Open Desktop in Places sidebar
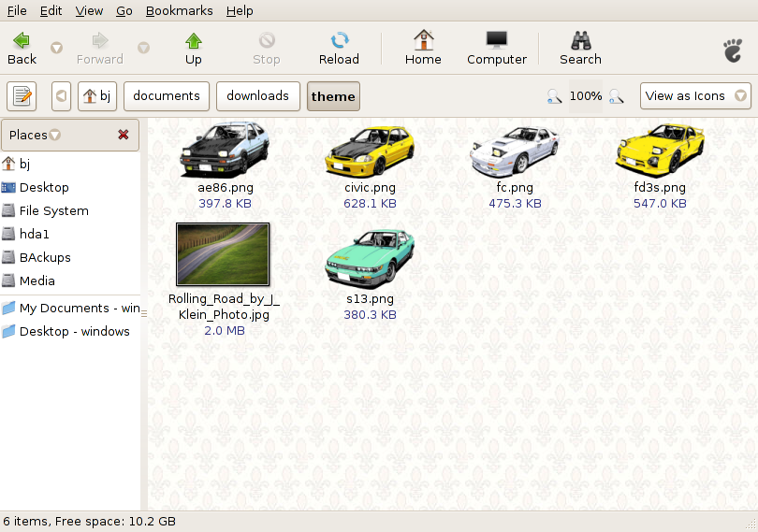This screenshot has height=532, width=758. click(x=70, y=187)
